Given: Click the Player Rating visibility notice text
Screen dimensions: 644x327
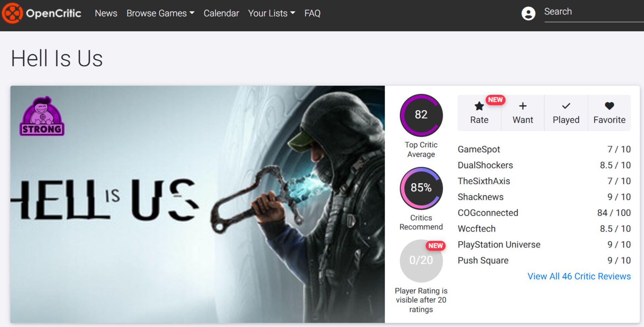Looking at the screenshot, I should pyautogui.click(x=421, y=300).
